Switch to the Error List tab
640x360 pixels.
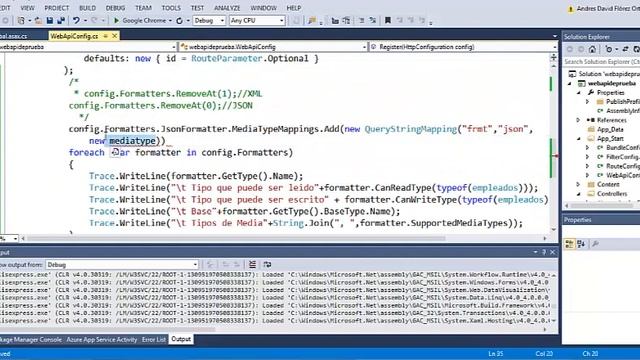click(x=154, y=340)
